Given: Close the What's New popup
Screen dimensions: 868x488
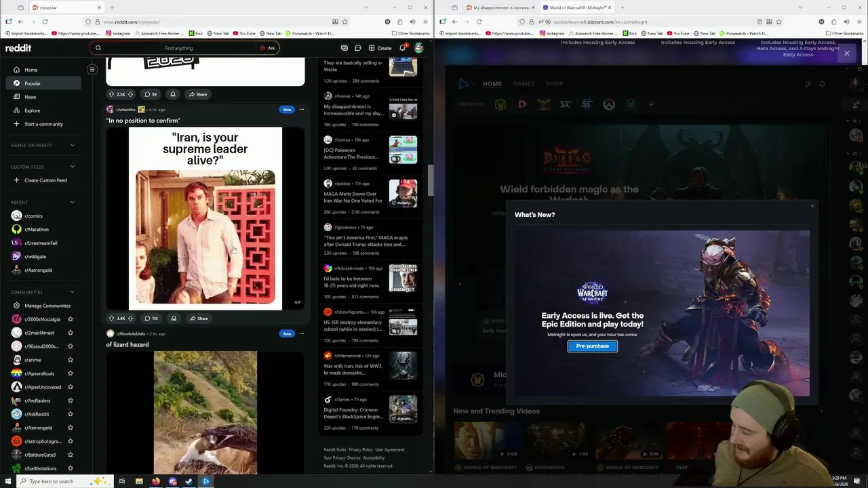Looking at the screenshot, I should pos(812,206).
